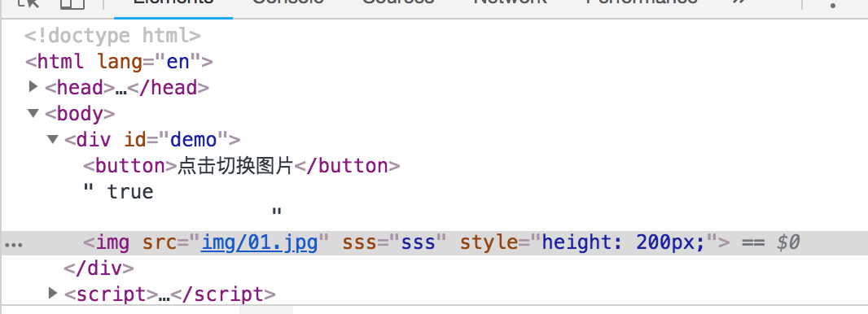Select the closing div tag line
868x314 pixels.
[99, 268]
